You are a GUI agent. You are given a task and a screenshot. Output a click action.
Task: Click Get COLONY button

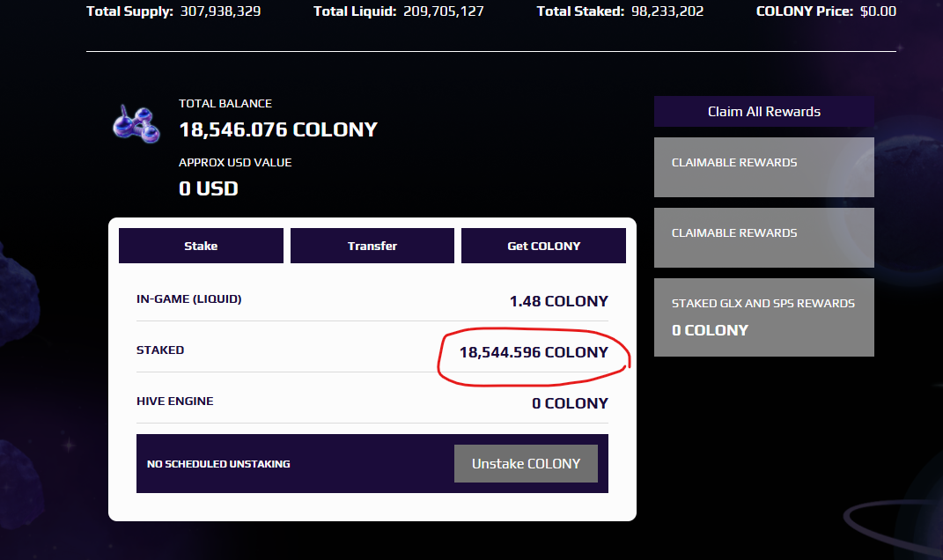[543, 246]
